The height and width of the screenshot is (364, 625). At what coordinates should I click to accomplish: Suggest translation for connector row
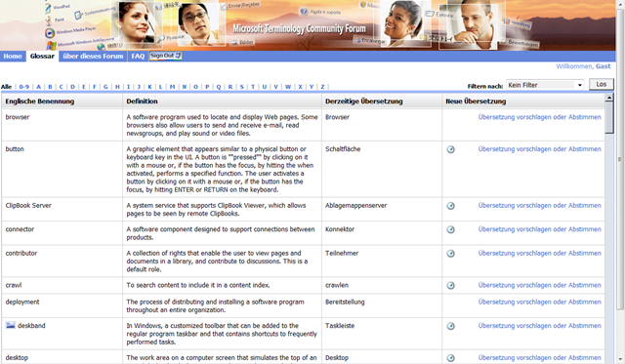point(540,229)
